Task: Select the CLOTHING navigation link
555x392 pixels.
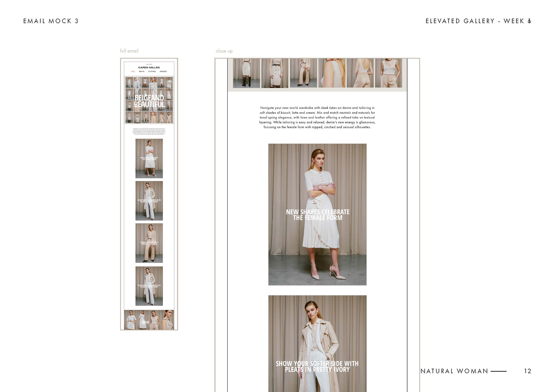Action: [152, 71]
